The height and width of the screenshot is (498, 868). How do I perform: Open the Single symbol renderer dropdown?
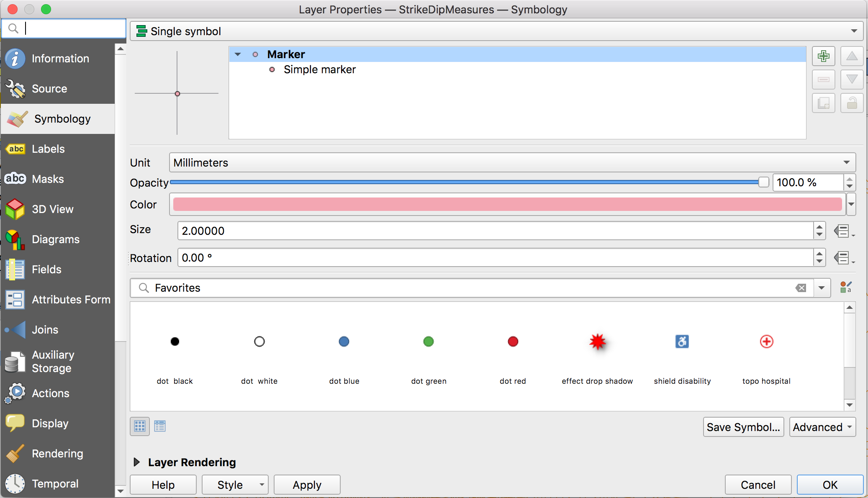[x=498, y=31]
